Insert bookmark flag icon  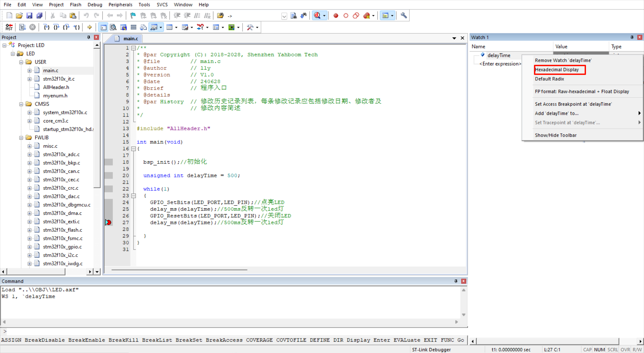pyautogui.click(x=133, y=15)
